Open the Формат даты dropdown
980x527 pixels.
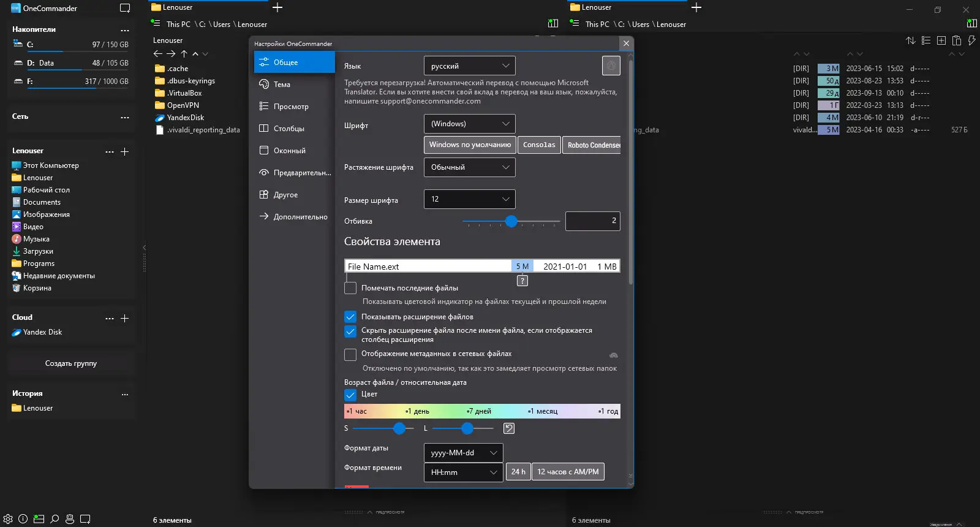464,453
